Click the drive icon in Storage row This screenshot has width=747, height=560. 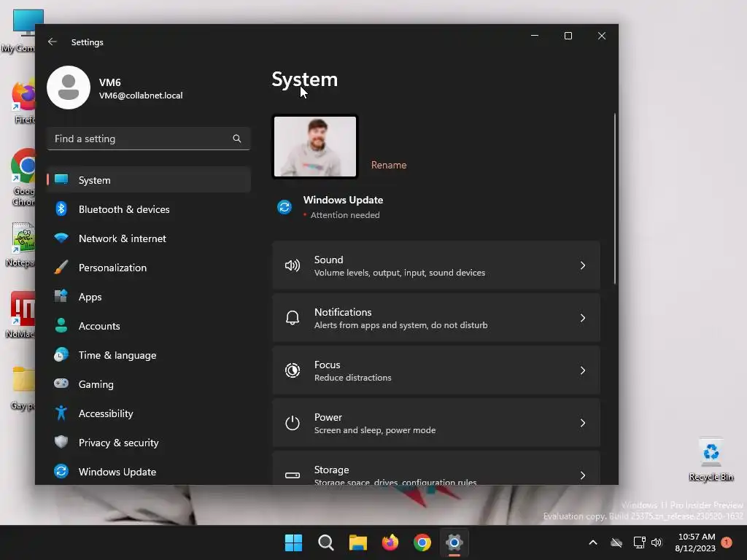pyautogui.click(x=293, y=475)
